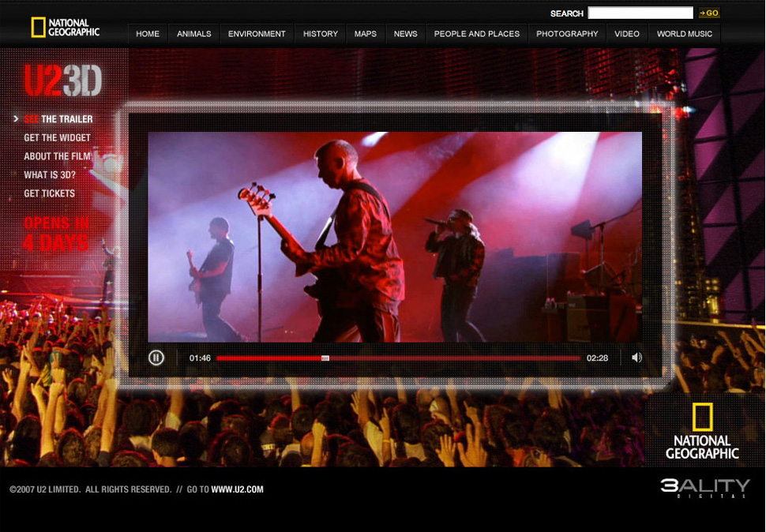Go to the Animals section
766x532 pixels.
194,34
